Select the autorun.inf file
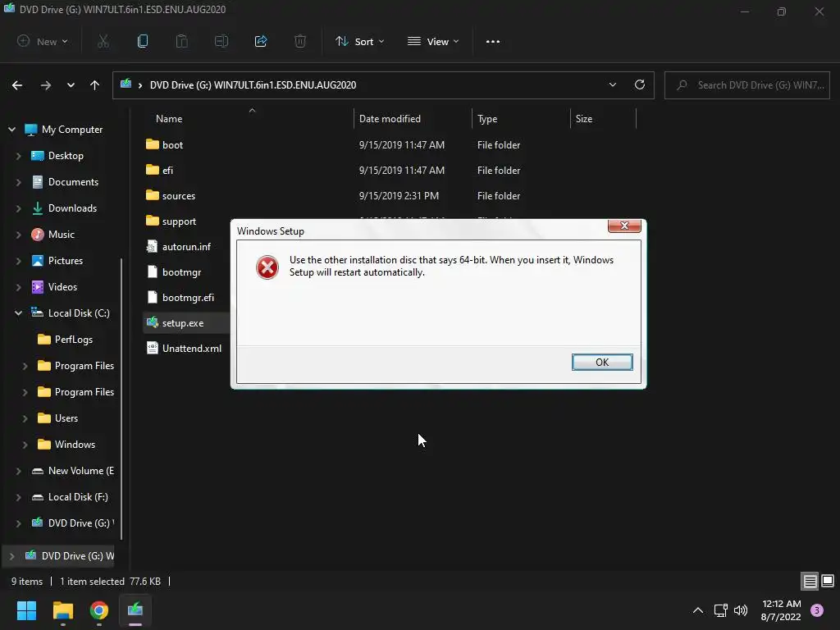This screenshot has height=630, width=840. coord(186,247)
